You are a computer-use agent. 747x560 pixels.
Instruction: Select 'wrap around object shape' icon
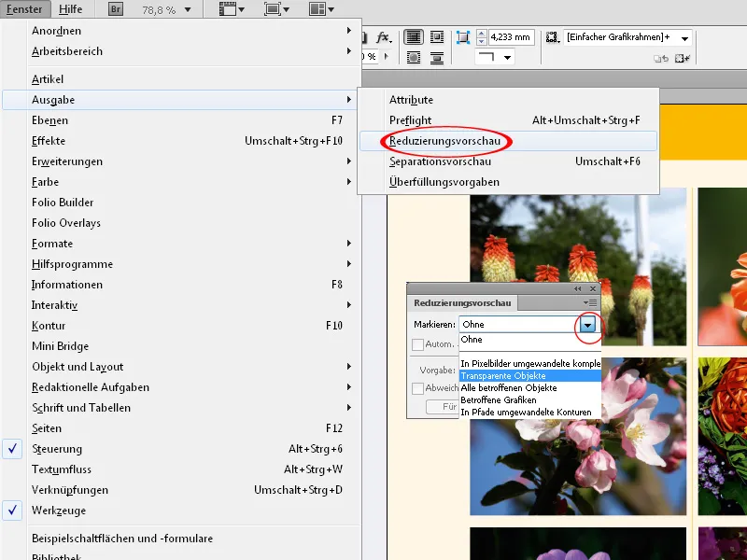(414, 58)
